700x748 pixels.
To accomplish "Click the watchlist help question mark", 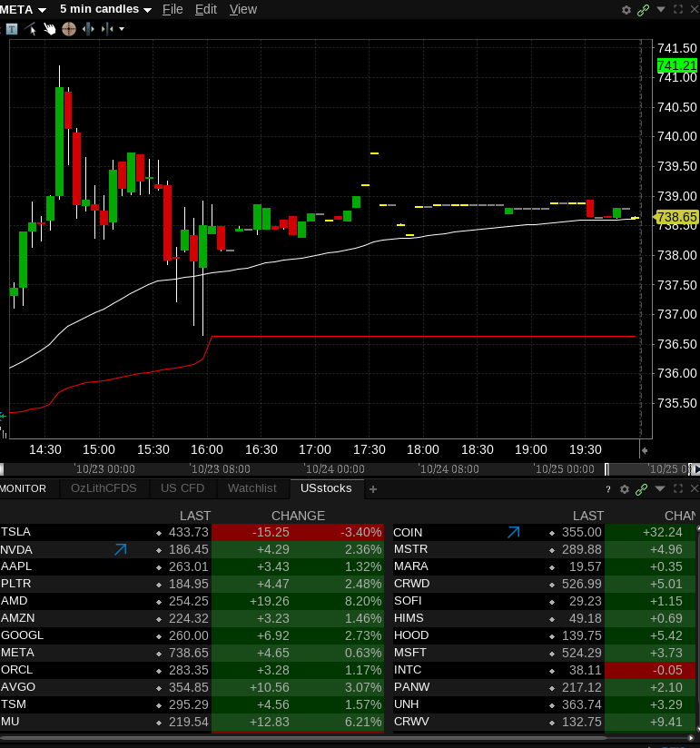I will (x=608, y=489).
